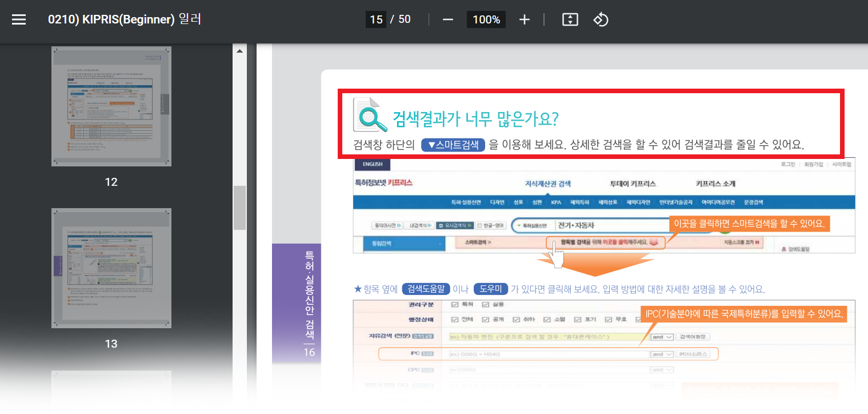Viewport: 868px width, 414px height.
Task: Click the zoom in plus button
Action: point(525,19)
